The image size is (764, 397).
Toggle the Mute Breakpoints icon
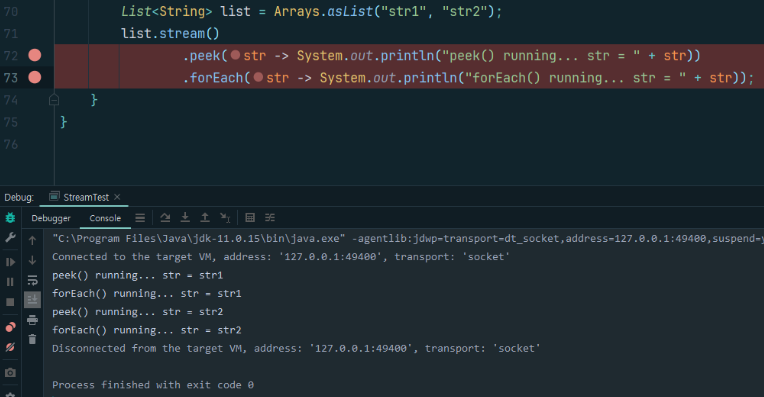point(10,347)
